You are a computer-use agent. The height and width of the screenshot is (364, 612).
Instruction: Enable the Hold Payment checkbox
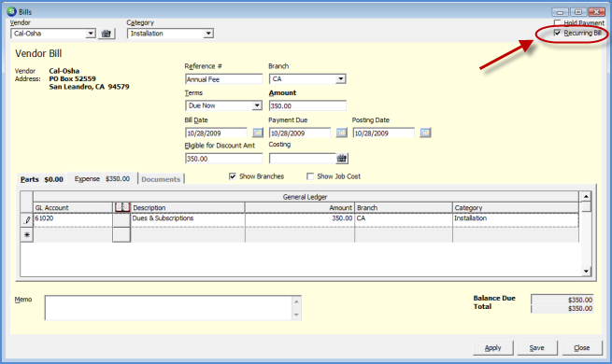[x=558, y=23]
